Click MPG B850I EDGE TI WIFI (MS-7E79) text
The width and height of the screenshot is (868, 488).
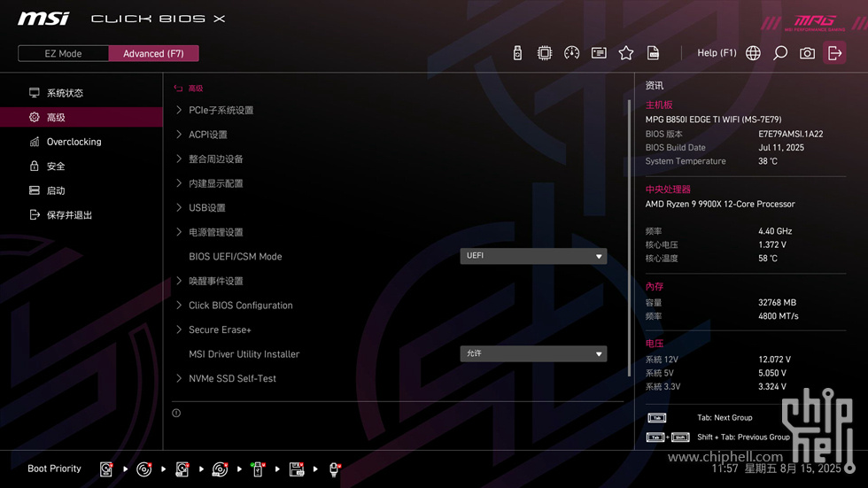pyautogui.click(x=713, y=120)
